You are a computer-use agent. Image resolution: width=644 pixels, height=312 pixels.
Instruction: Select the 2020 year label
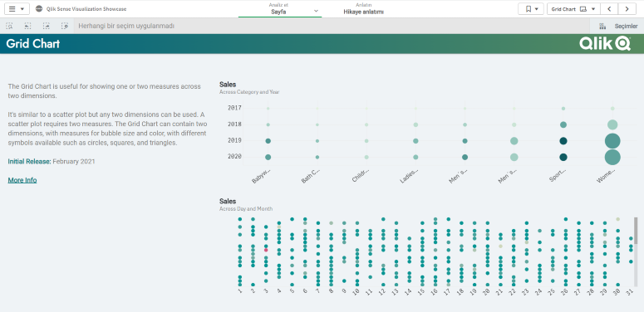pyautogui.click(x=234, y=157)
